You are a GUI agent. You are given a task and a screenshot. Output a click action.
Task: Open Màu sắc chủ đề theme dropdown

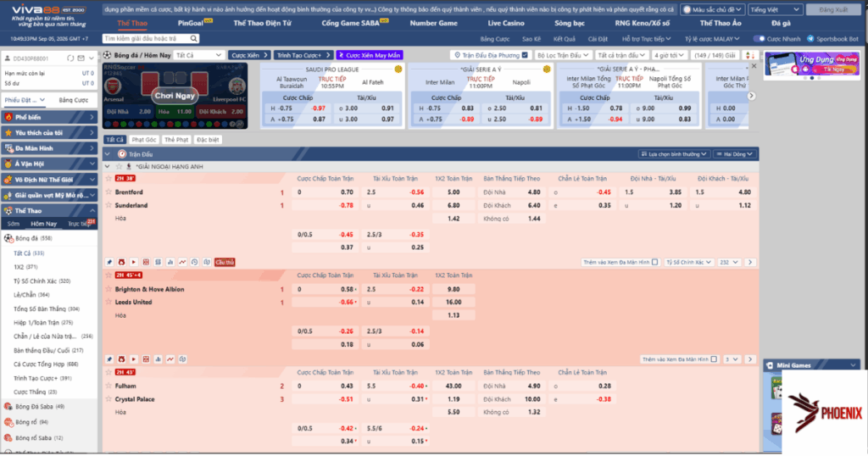click(712, 9)
